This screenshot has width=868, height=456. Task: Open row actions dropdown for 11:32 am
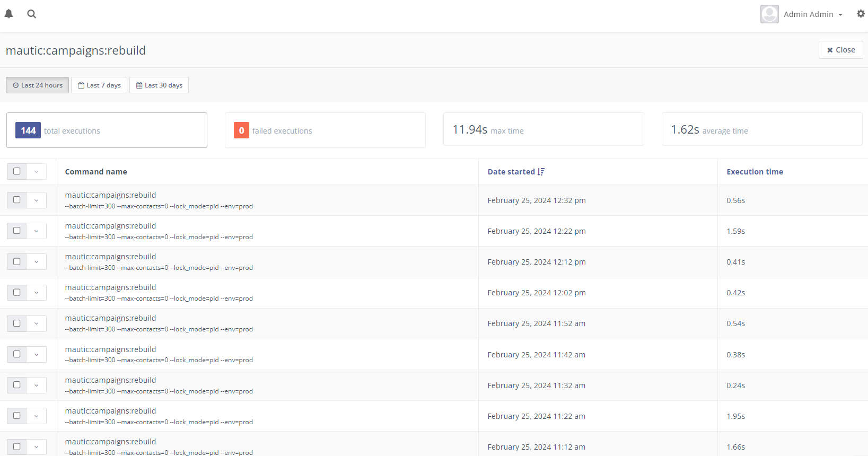click(37, 385)
